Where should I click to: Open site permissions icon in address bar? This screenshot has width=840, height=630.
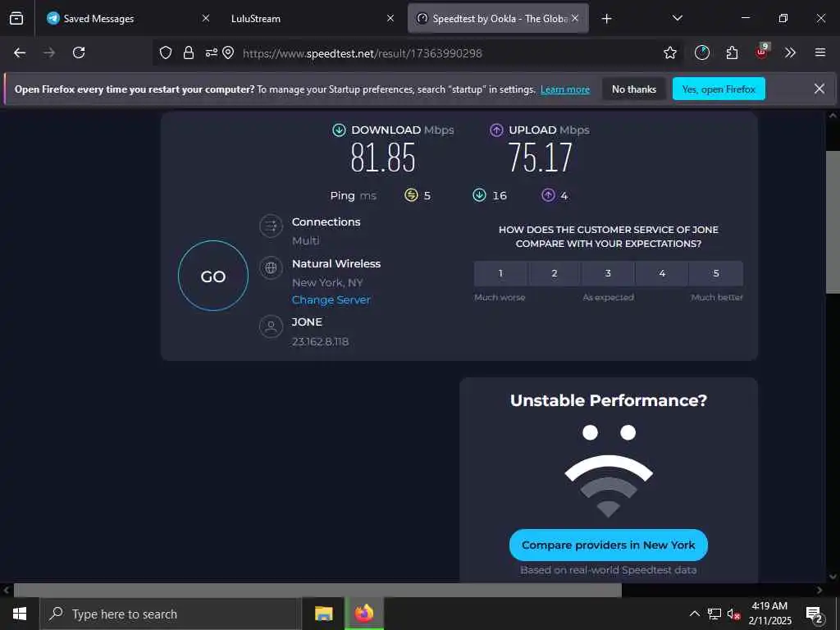(212, 52)
